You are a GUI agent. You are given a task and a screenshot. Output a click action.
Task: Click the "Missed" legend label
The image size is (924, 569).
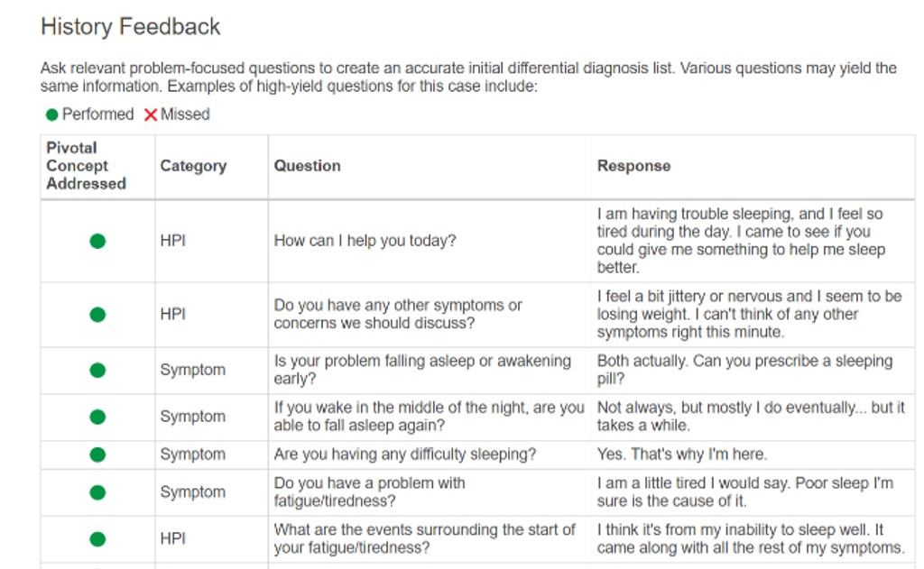tap(185, 115)
